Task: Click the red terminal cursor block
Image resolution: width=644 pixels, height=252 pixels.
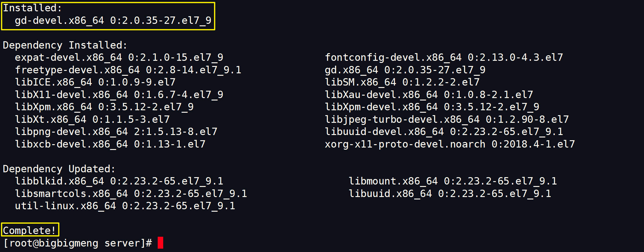Action: pyautogui.click(x=160, y=243)
